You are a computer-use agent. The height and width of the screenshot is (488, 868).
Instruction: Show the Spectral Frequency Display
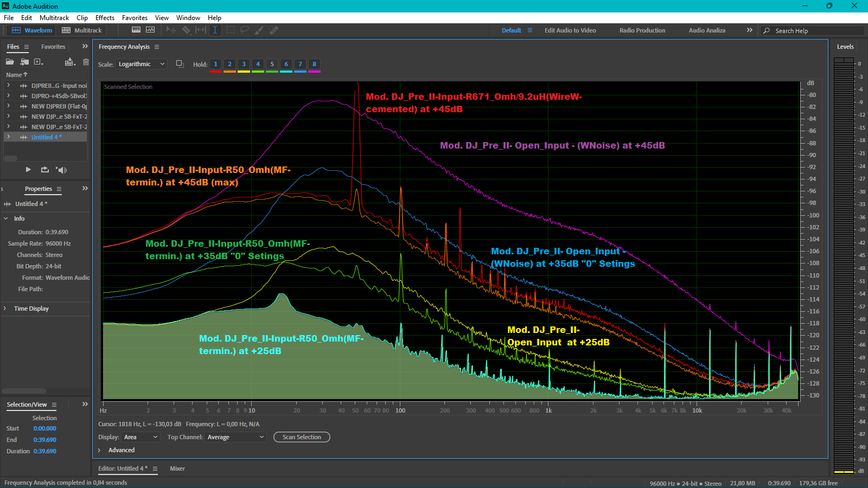pyautogui.click(x=136, y=30)
